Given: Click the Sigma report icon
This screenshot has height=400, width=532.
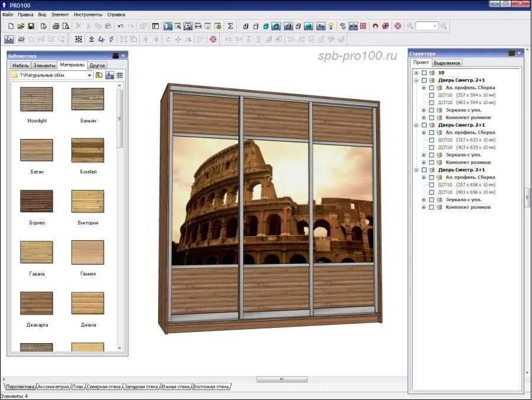Looking at the screenshot, I should [230, 26].
